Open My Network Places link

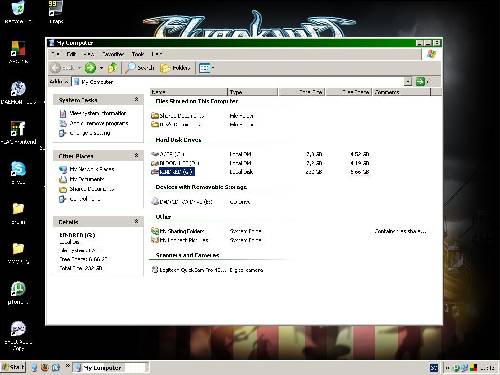coord(92,169)
